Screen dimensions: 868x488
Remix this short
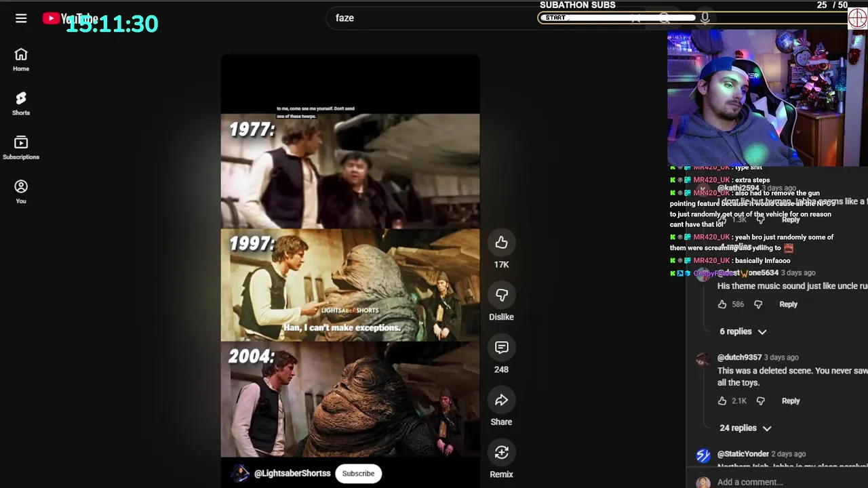coord(501,452)
